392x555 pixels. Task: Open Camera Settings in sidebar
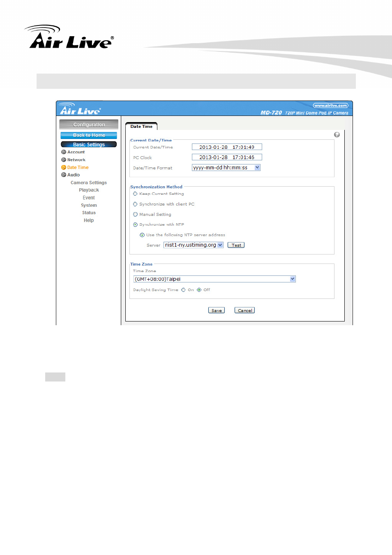(89, 183)
